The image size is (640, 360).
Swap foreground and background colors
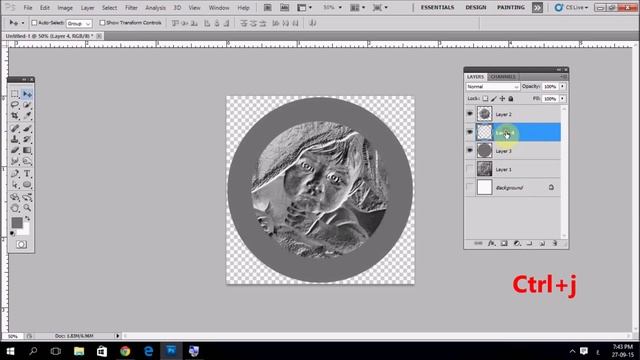pos(27,218)
